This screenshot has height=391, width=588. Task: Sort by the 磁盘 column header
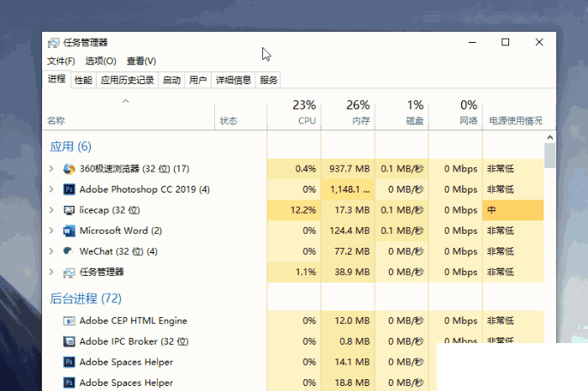(x=402, y=114)
